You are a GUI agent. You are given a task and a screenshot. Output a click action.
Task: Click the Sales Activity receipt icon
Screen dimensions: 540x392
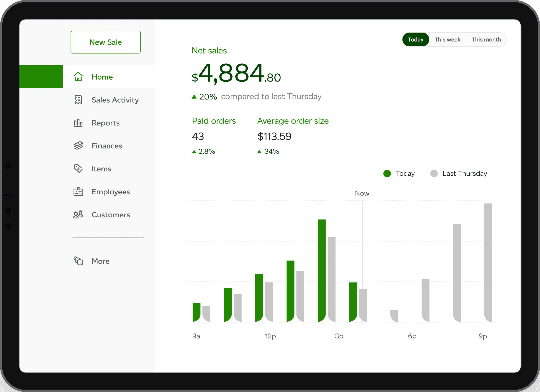tap(78, 99)
